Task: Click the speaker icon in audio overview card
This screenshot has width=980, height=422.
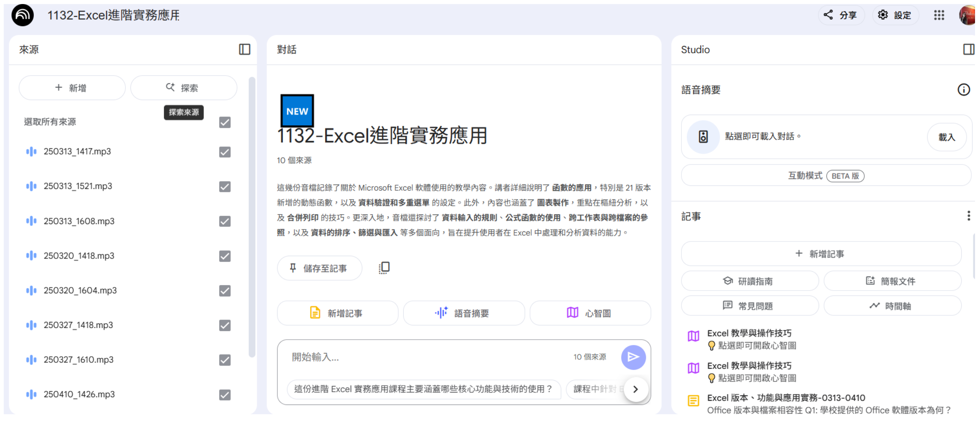Action: [703, 137]
